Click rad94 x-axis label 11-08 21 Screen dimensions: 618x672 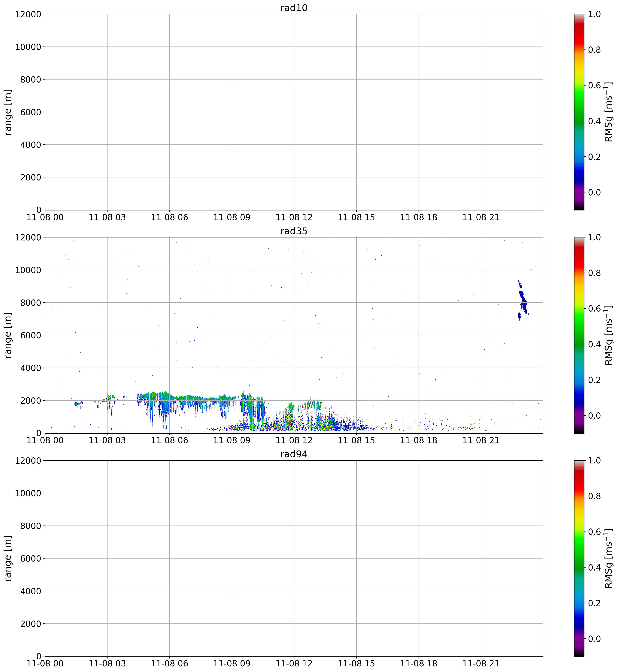coord(480,663)
